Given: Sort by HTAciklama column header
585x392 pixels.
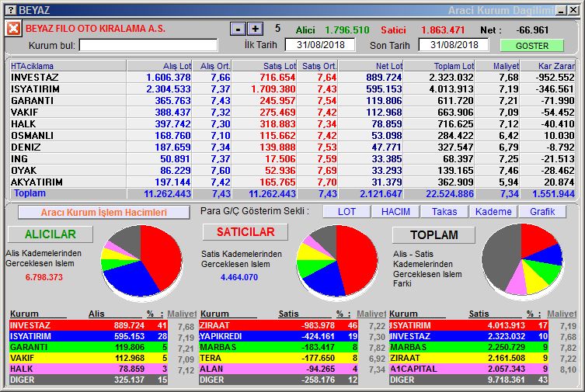Looking at the screenshot, I should 68,66.
